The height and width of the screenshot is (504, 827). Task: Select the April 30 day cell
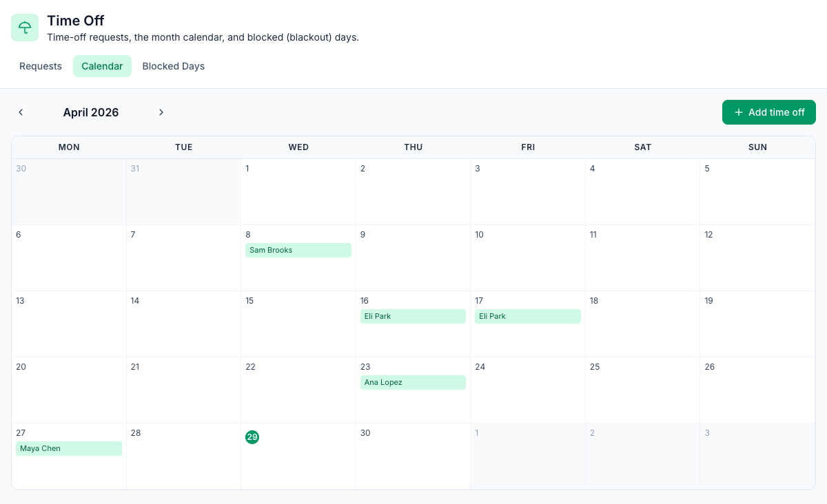[413, 456]
